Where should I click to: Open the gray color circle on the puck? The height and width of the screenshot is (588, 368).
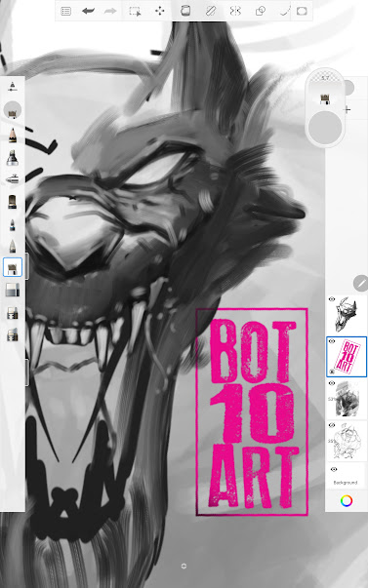(x=325, y=128)
